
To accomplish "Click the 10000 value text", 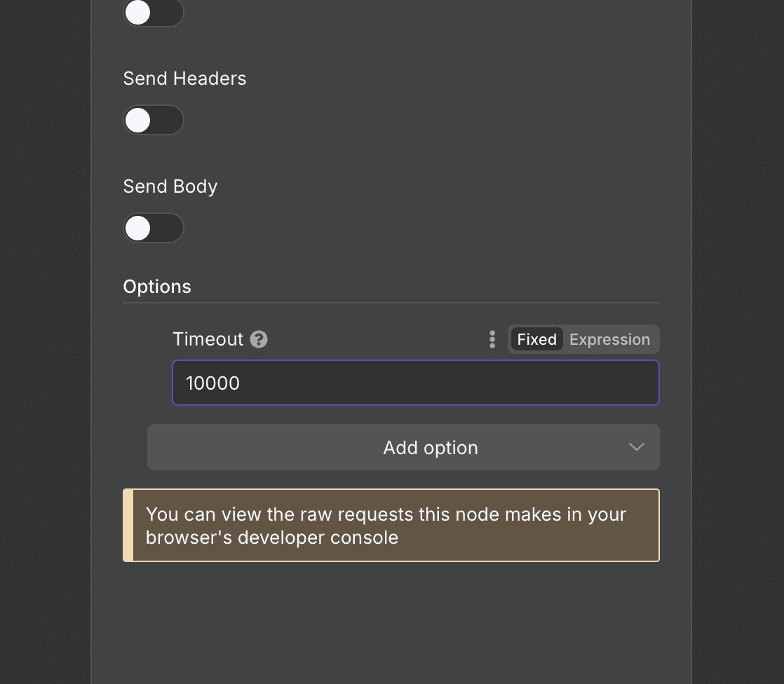I will 212,383.
